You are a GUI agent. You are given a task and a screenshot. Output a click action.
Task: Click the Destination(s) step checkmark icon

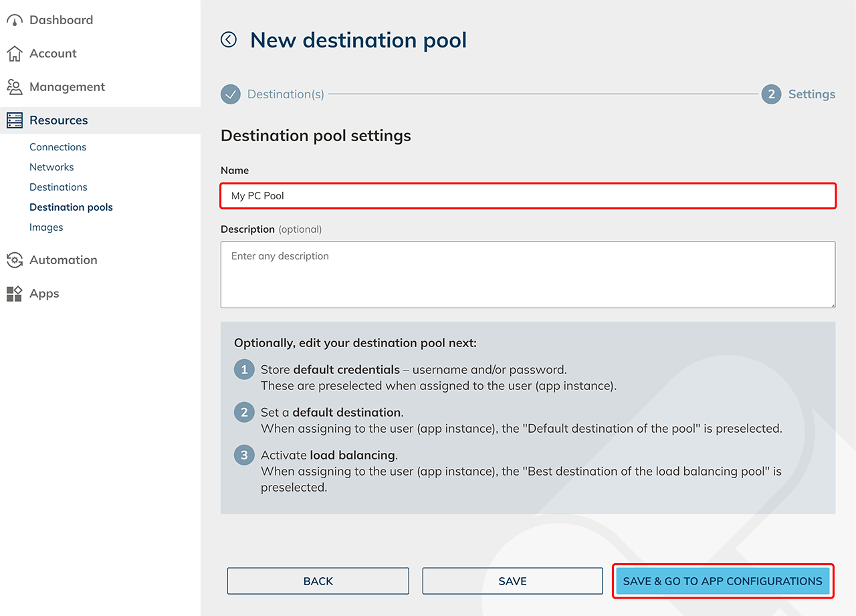[x=231, y=94]
